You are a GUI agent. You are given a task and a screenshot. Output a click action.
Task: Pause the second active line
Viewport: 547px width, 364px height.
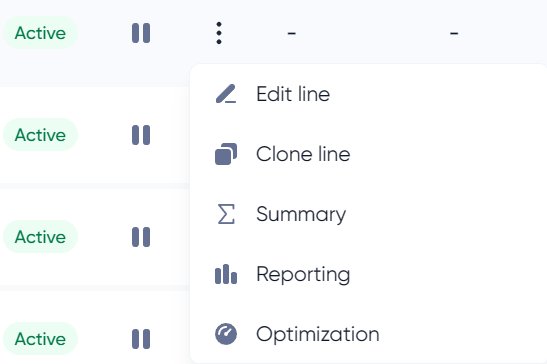click(x=141, y=135)
